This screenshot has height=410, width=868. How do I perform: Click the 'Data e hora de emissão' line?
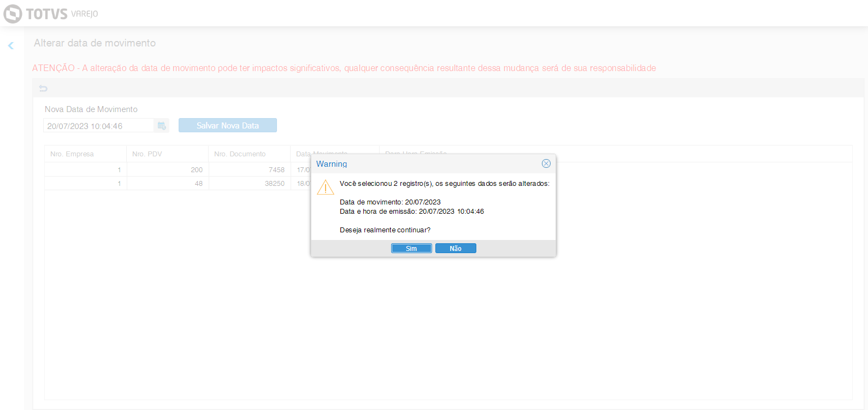(412, 212)
